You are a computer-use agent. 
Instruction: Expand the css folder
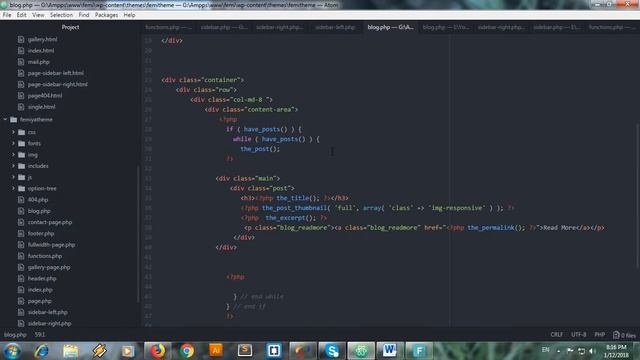(13, 132)
